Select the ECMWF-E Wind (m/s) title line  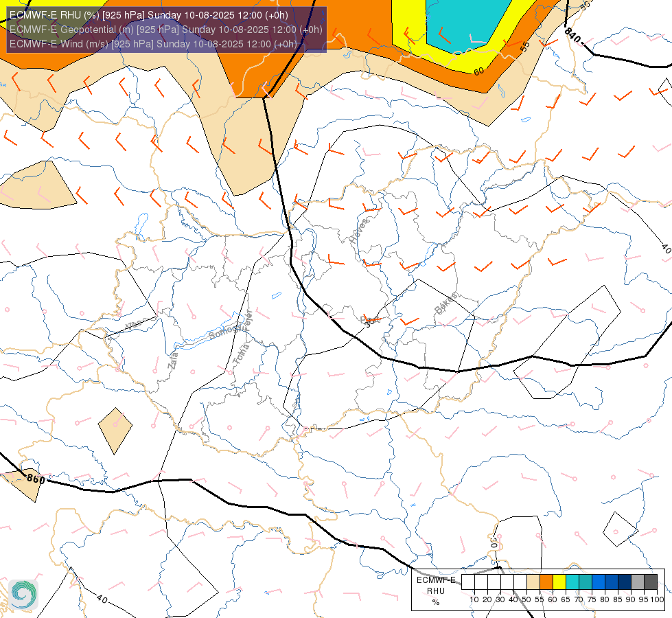[153, 44]
